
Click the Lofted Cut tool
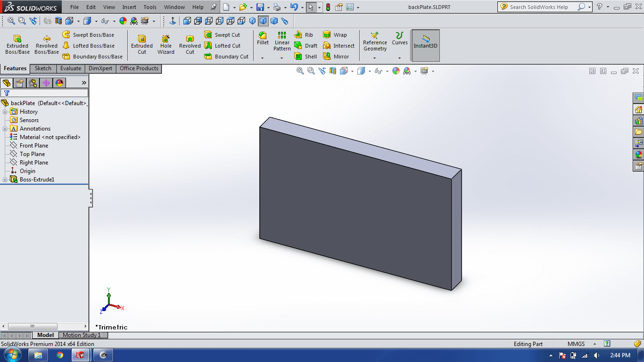click(x=223, y=46)
